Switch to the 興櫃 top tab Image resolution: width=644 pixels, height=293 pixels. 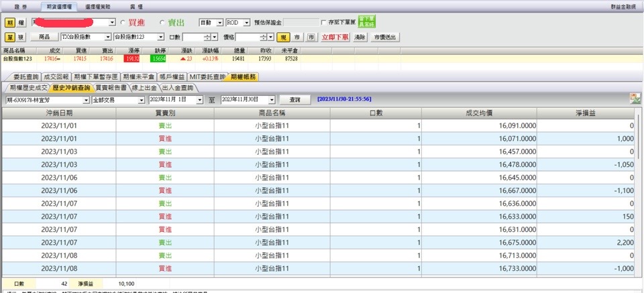135,7
